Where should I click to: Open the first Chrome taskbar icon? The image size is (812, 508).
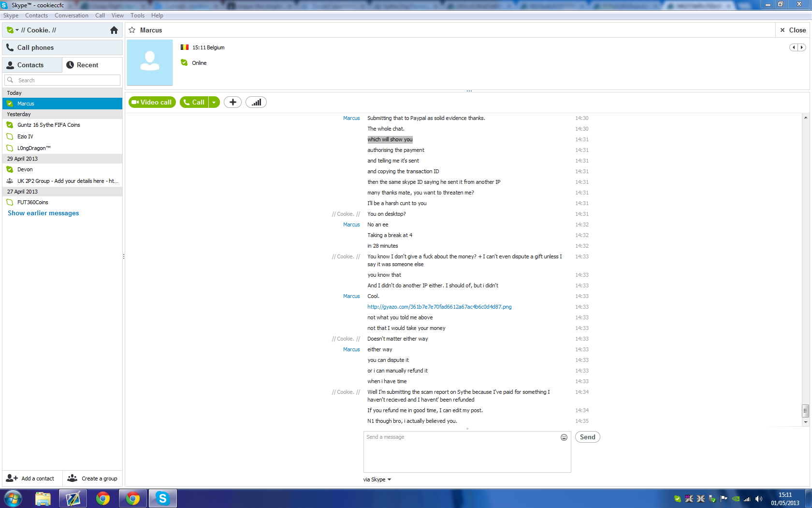[x=103, y=498]
